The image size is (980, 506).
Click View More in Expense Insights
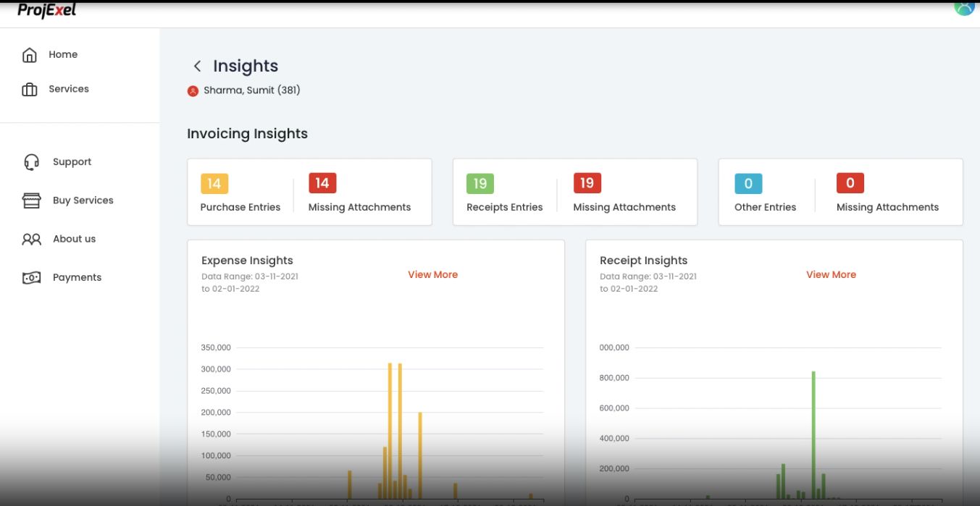432,274
